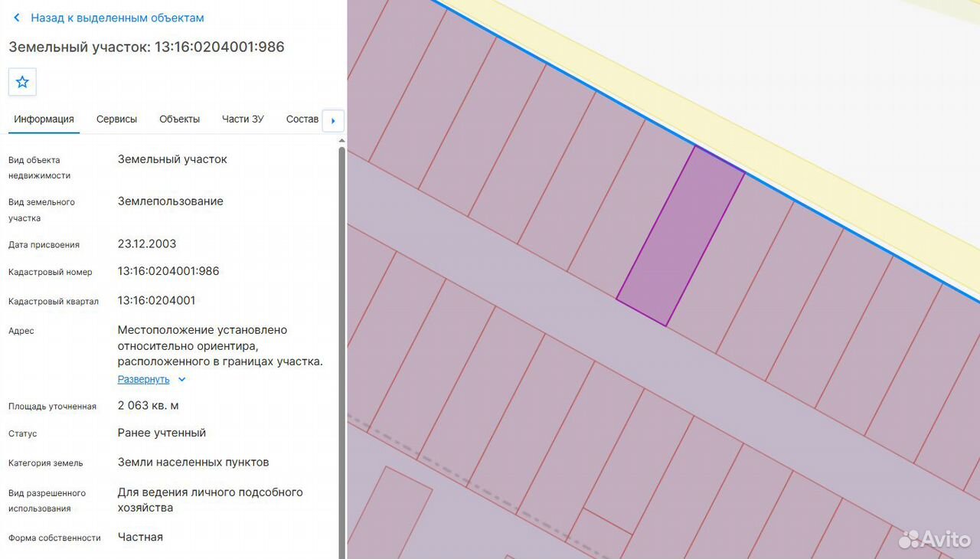The height and width of the screenshot is (559, 980).
Task: Click the info panel vertical scrollbar
Action: click(x=341, y=352)
